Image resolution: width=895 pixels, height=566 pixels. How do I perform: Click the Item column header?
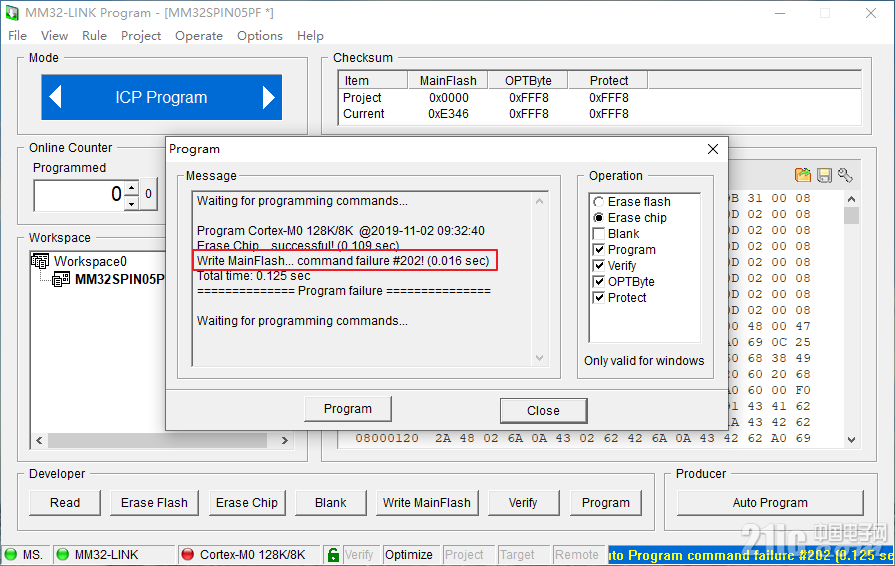point(373,80)
